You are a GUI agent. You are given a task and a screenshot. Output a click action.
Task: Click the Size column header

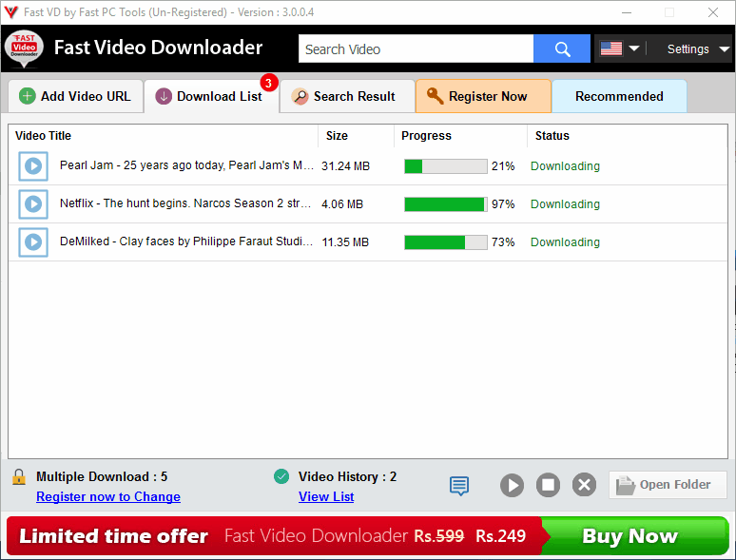[337, 136]
